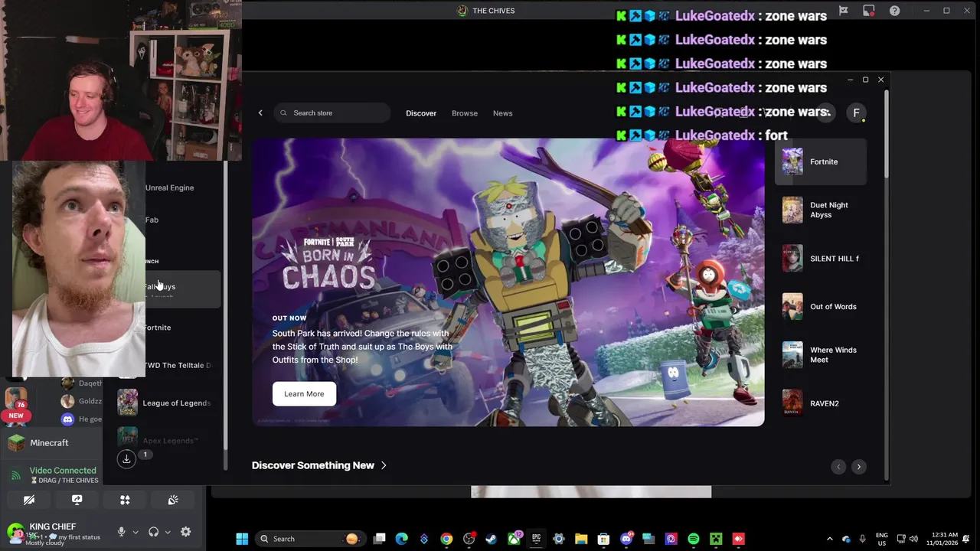
Task: Select Duet Night Abyss in featured list
Action: pos(821,210)
